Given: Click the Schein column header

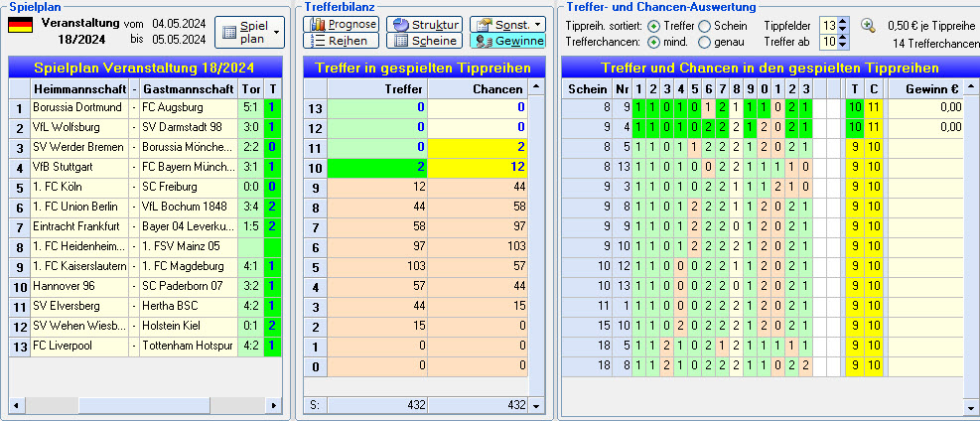Looking at the screenshot, I should click(587, 88).
